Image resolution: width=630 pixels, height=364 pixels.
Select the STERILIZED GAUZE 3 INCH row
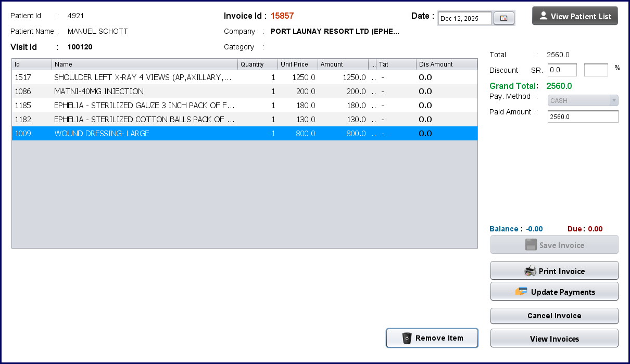[144, 106]
